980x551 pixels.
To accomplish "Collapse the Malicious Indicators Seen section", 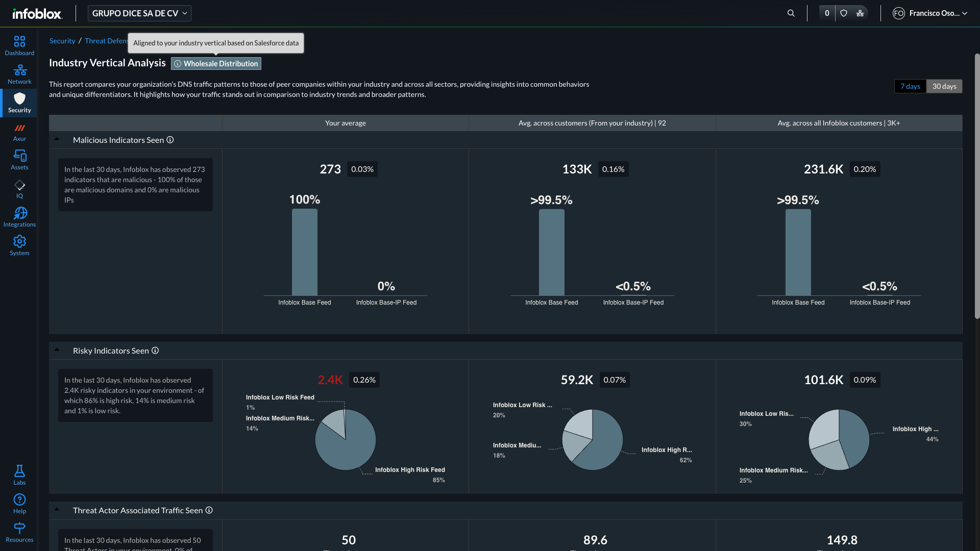I will (57, 139).
